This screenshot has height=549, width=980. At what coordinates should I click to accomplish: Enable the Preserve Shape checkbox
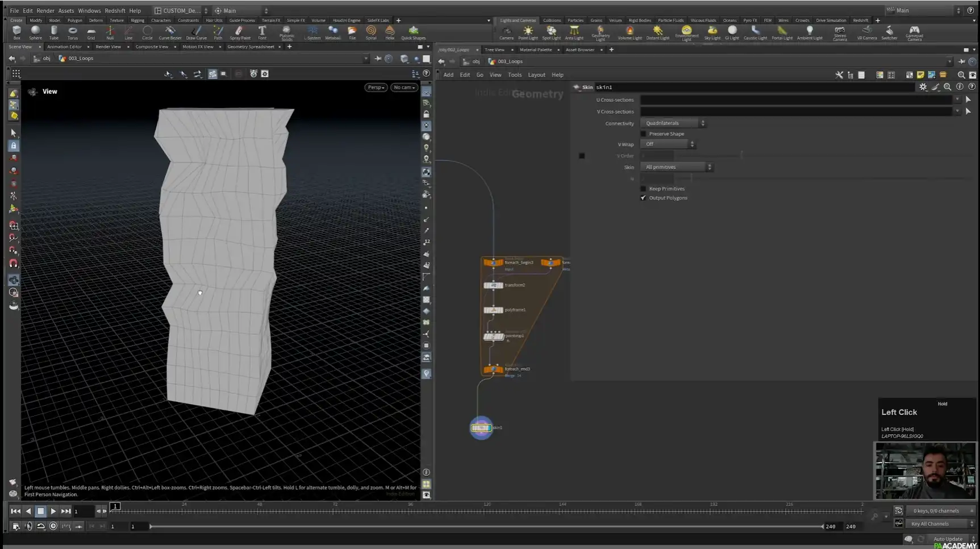click(x=643, y=134)
